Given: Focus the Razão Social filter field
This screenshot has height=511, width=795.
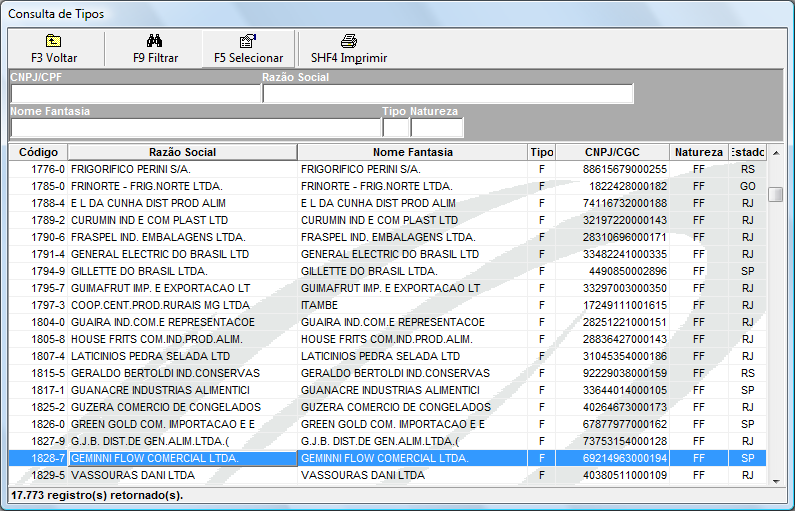Looking at the screenshot, I should [448, 94].
